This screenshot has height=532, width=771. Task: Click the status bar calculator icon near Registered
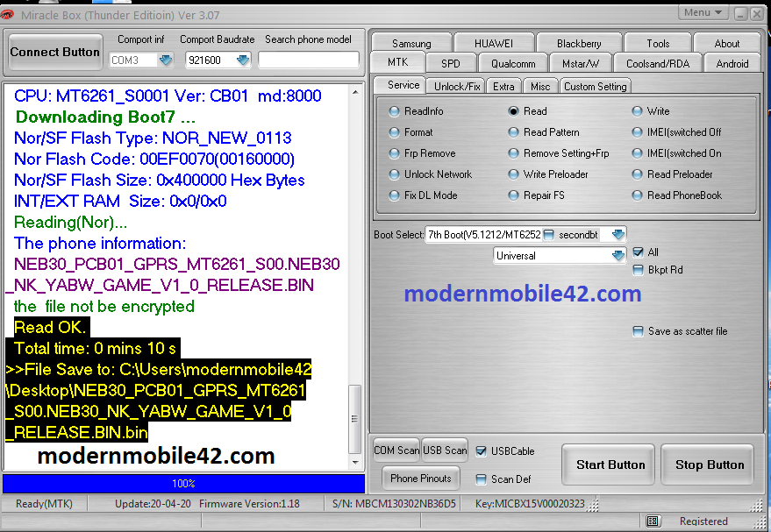[x=653, y=521]
